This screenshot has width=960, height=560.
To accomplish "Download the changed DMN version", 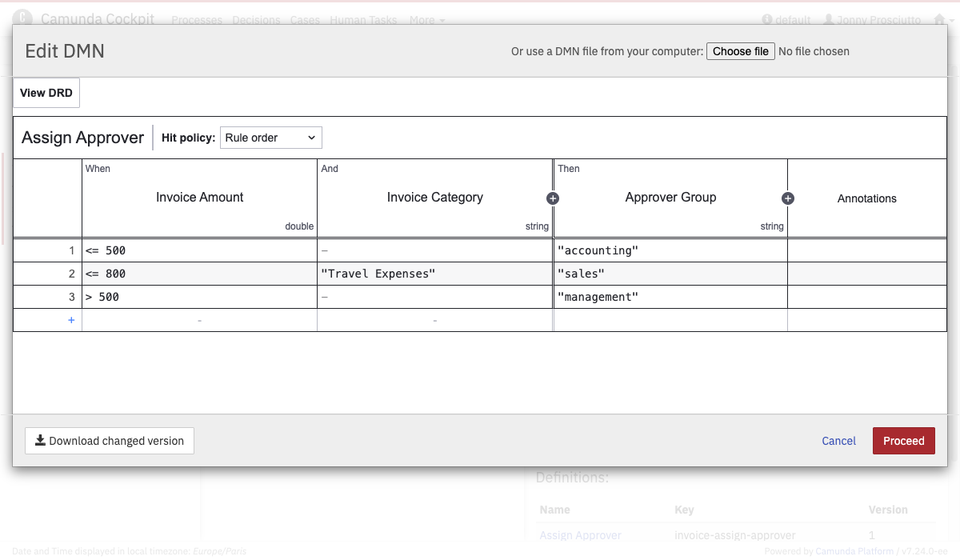I will 110,441.
